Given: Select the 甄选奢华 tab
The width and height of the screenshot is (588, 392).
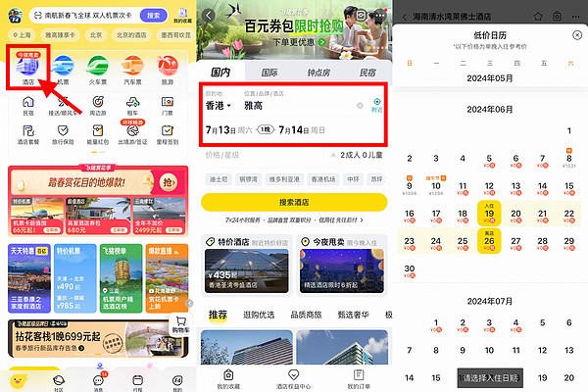Looking at the screenshot, I should tap(353, 315).
